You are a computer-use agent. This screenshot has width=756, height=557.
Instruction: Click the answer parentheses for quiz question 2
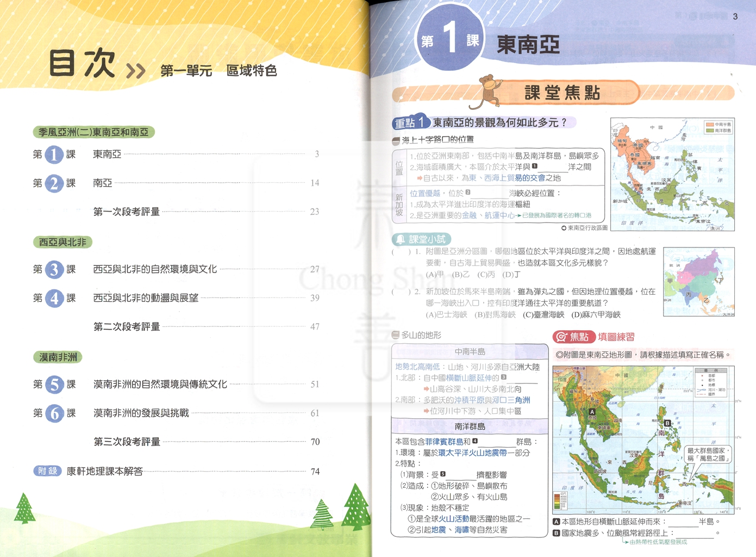(401, 292)
